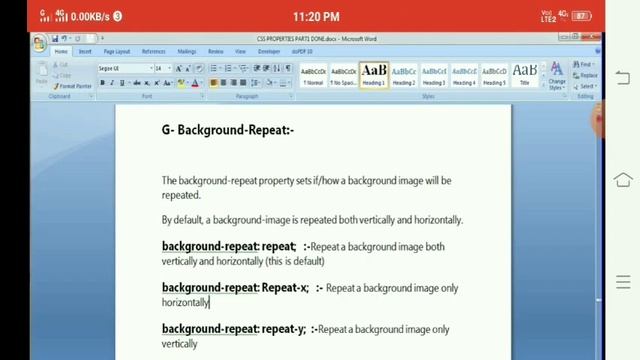640x360 pixels.
Task: Click Find in the Editing group
Action: 584,64
